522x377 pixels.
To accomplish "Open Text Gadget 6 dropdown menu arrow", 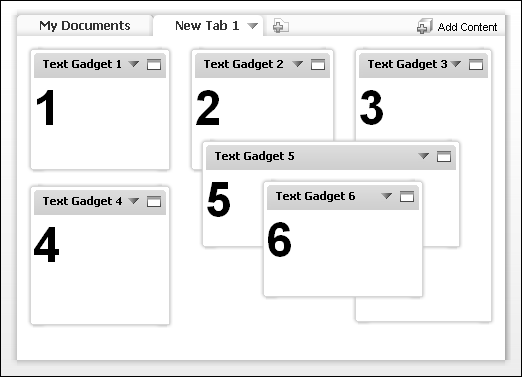I will tap(386, 196).
